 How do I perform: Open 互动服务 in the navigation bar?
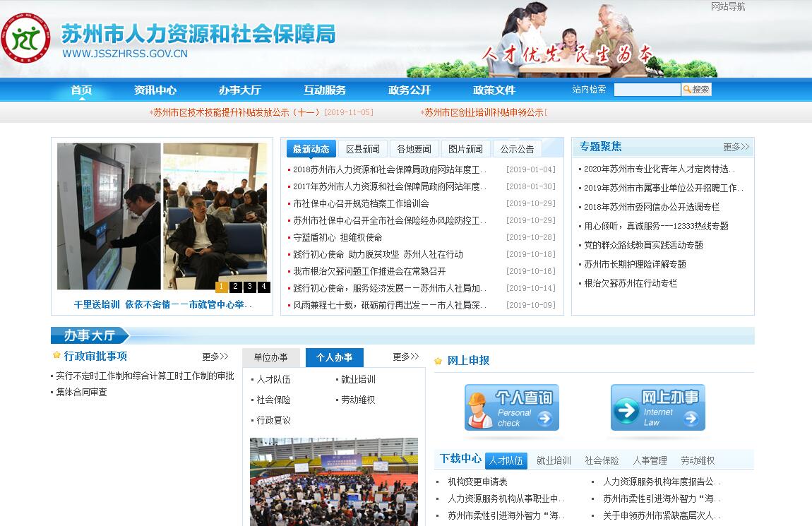coord(325,90)
